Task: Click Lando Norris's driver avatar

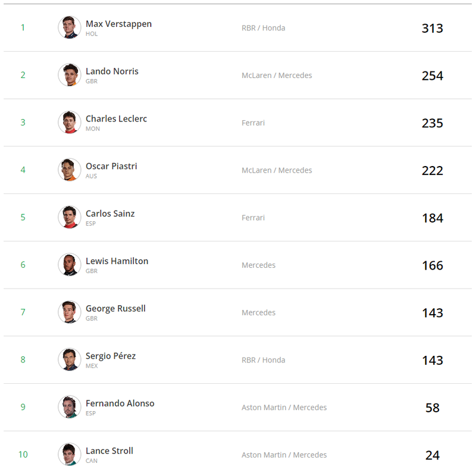Action: pyautogui.click(x=70, y=75)
